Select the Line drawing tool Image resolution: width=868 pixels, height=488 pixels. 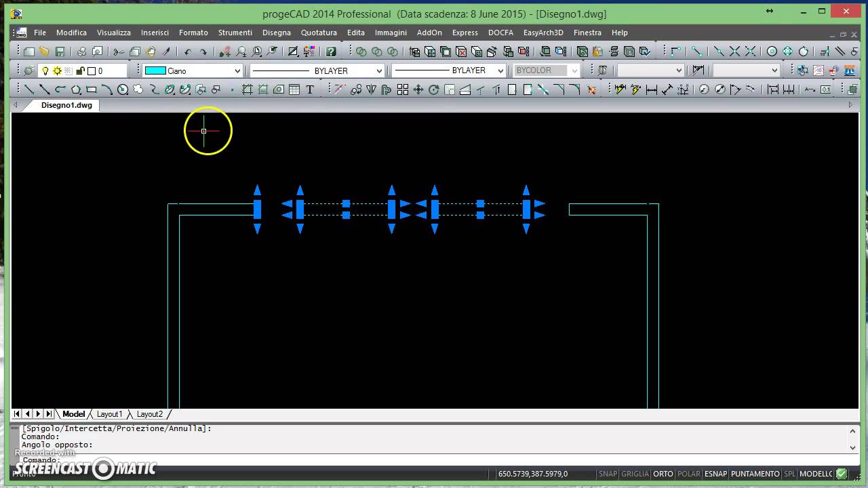click(x=29, y=89)
